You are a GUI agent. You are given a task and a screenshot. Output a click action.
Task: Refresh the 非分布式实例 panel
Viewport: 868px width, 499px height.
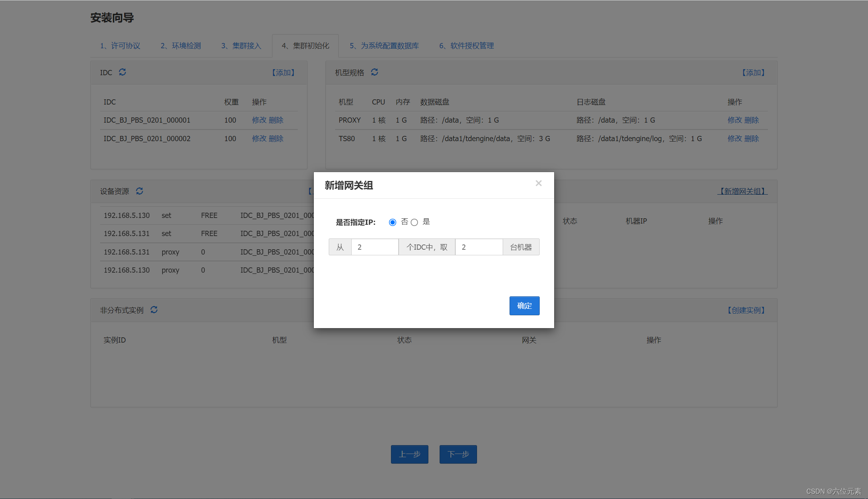pos(154,310)
